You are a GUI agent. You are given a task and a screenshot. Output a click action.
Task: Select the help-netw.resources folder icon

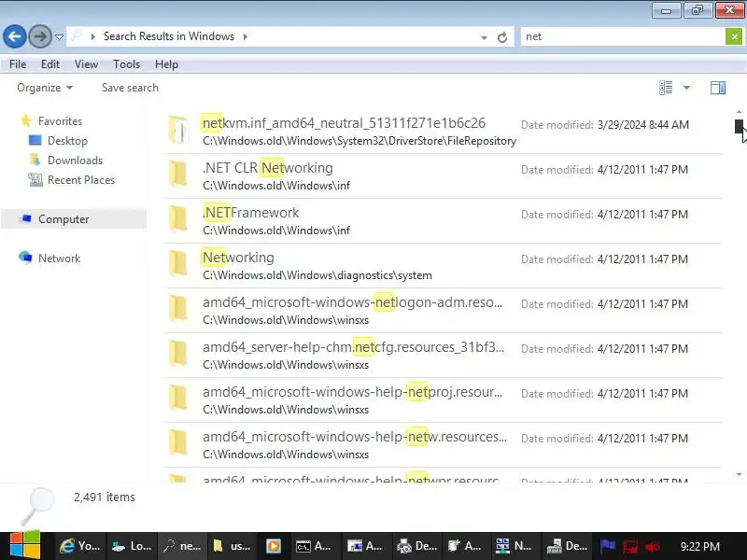tap(178, 442)
